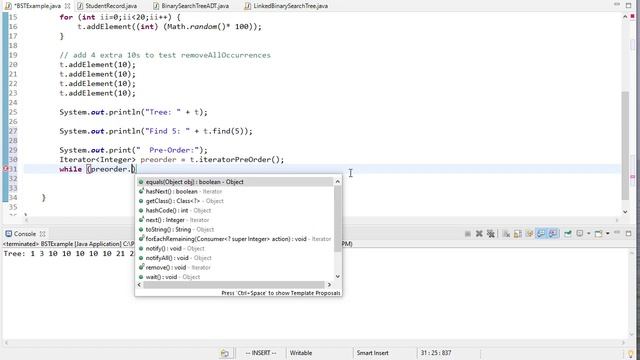Click the 'Tree: 1 3 10 10' console output

point(68,253)
